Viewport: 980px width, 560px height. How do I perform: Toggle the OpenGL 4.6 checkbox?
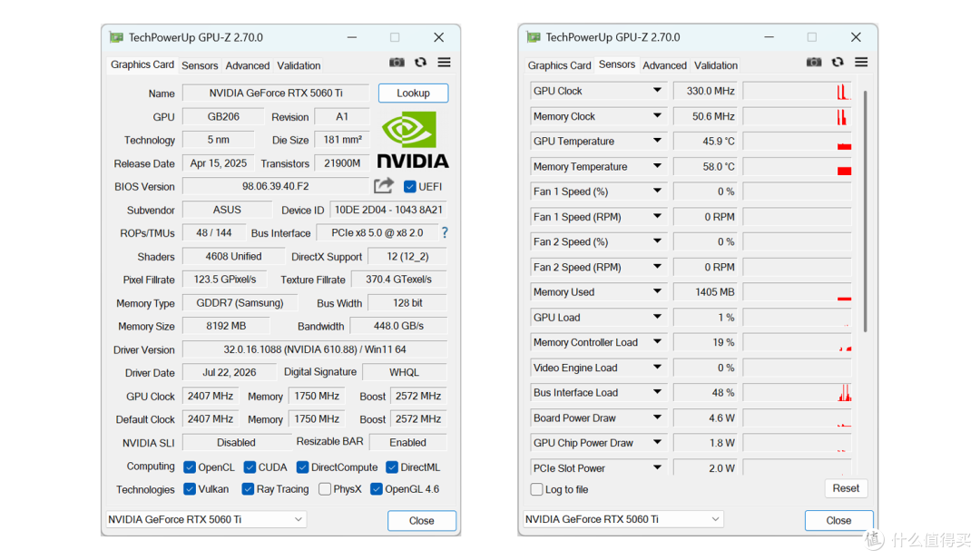coord(377,488)
